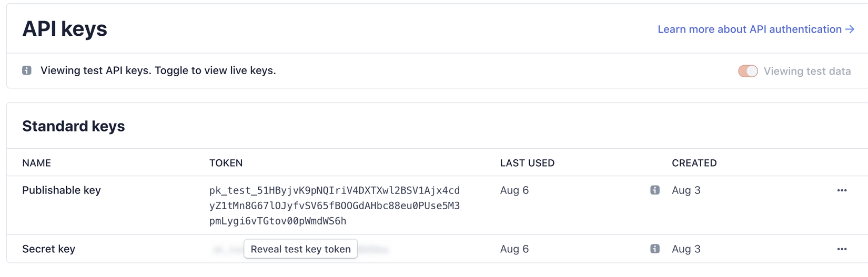Click the publishable key token text
This screenshot has height=277, width=868.
tap(334, 206)
